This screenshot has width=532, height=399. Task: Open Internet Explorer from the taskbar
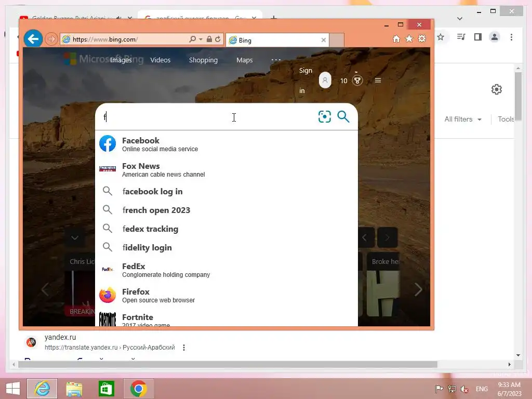click(x=42, y=389)
